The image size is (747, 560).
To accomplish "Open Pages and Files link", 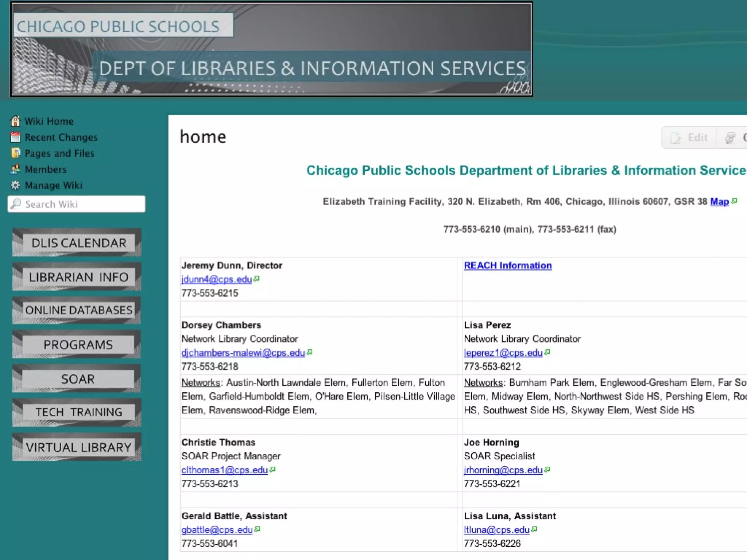I will (59, 153).
